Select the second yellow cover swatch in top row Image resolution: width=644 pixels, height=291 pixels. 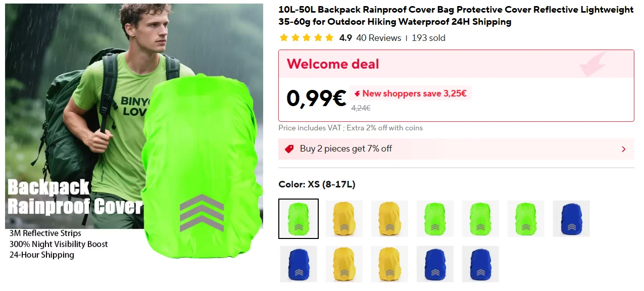pos(389,219)
